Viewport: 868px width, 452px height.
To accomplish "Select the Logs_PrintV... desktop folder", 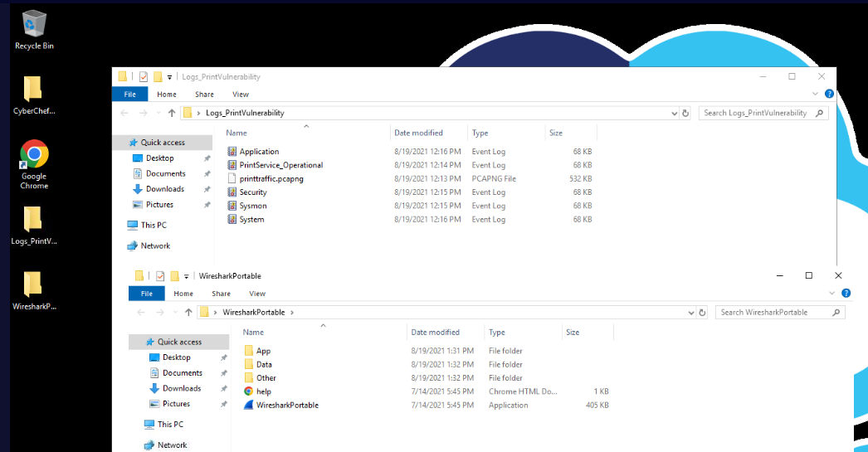I will [x=34, y=226].
